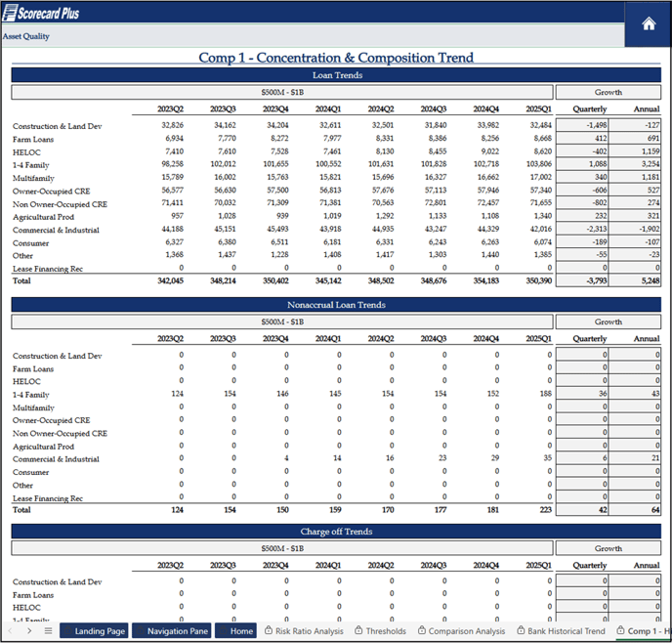Select Nonaccrual Commercial & Industrial 2025Q1 value 35

[548, 457]
